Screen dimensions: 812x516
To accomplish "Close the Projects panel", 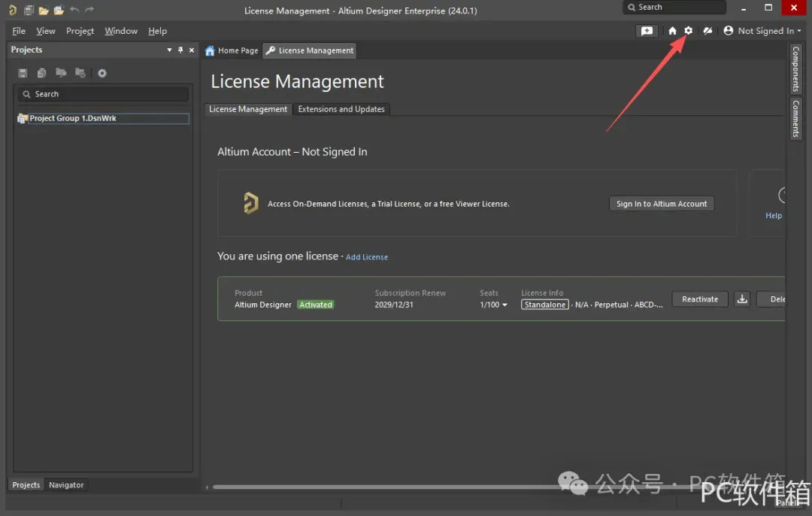I will tap(192, 50).
